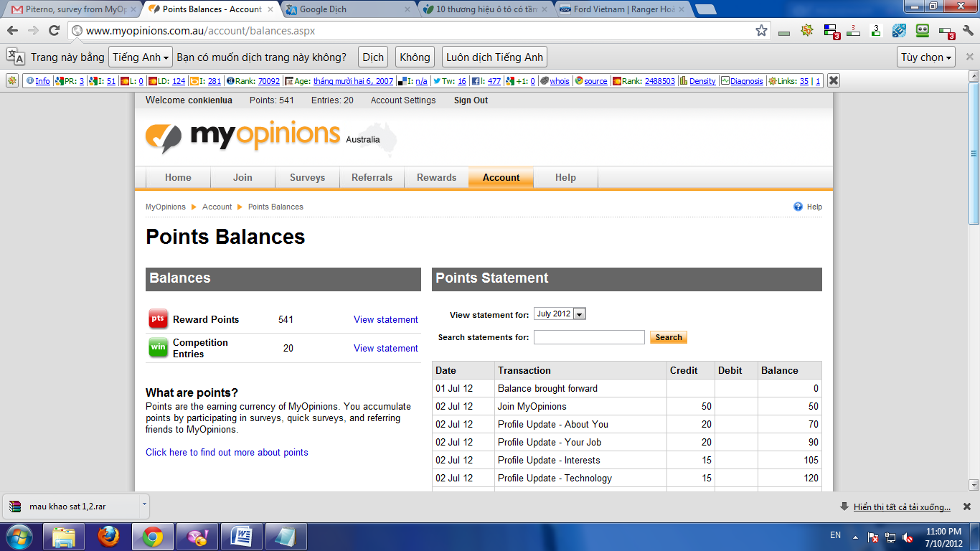Click the browser forward arrow
The width and height of the screenshot is (980, 551).
pos(33,31)
